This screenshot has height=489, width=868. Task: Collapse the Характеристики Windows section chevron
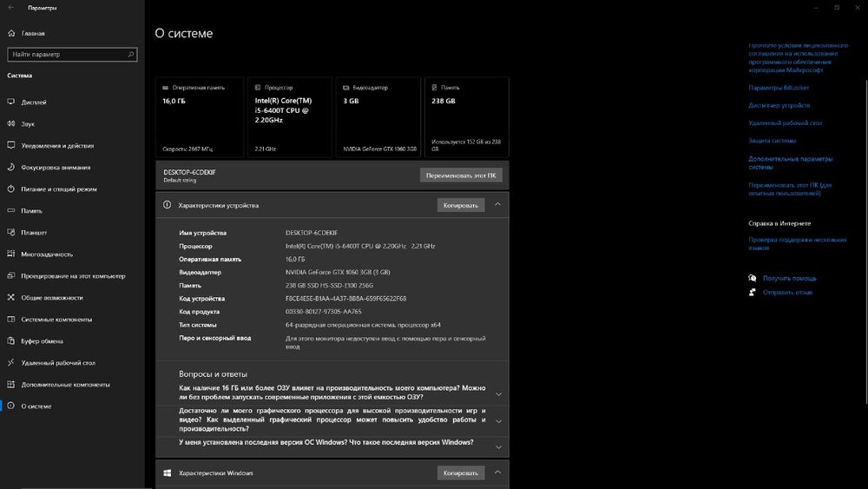(497, 472)
